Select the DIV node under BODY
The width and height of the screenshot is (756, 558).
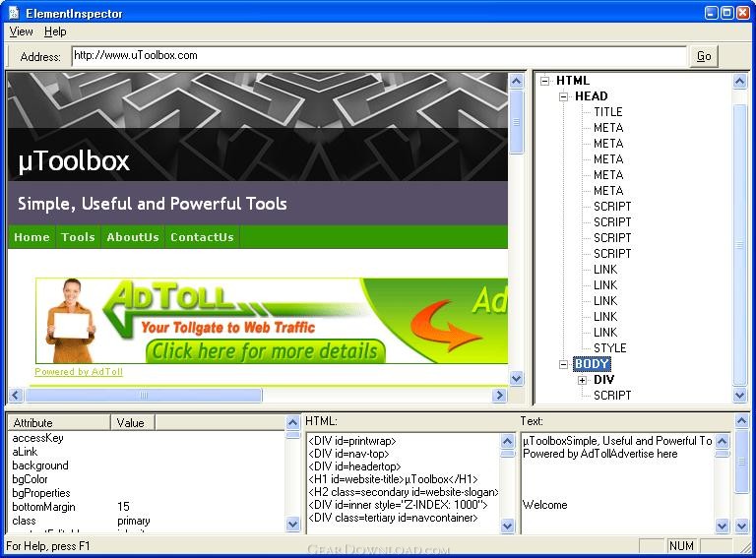(603, 380)
